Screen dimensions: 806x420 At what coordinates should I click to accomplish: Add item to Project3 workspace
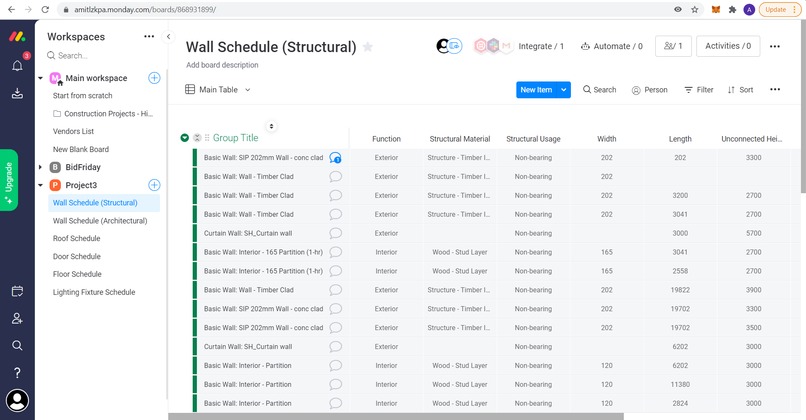[154, 185]
